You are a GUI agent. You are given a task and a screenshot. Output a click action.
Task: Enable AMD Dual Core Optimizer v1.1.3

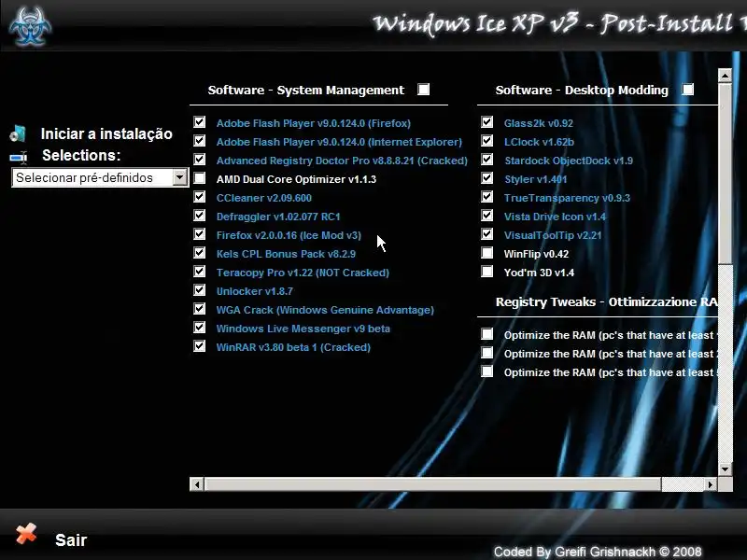(200, 178)
